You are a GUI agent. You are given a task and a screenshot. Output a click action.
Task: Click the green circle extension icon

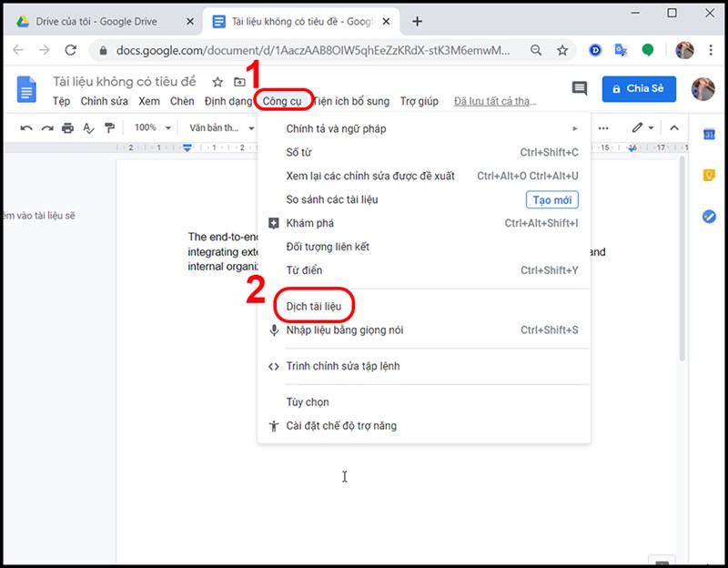(647, 50)
